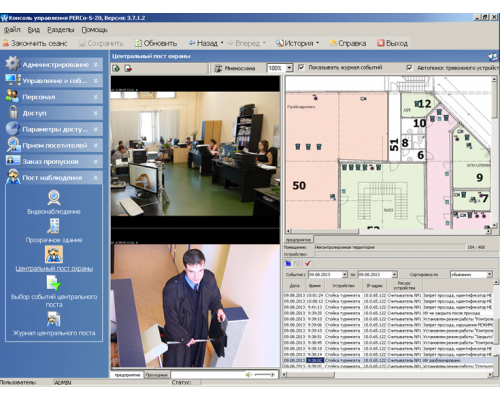Open Журнал центрального поста icon

tap(54, 319)
